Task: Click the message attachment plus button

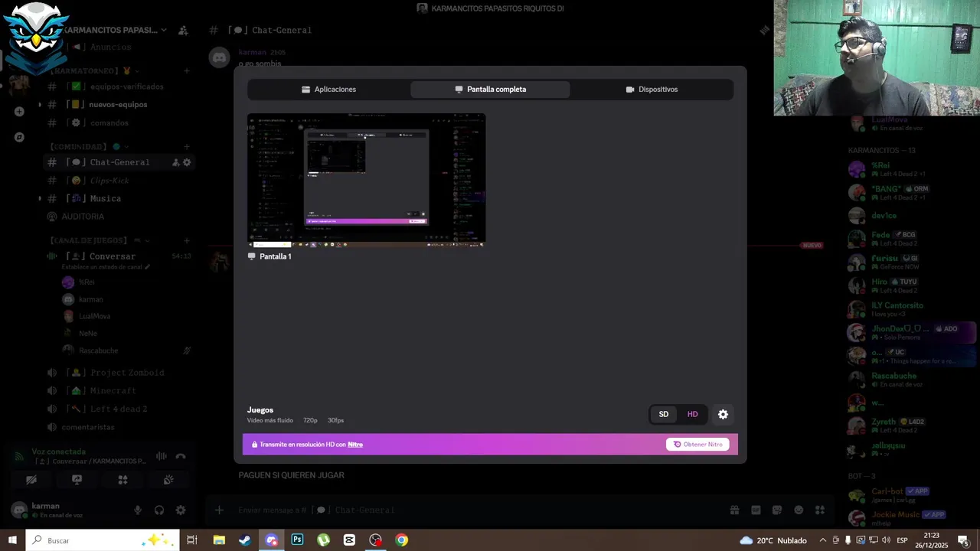Action: [x=219, y=510]
